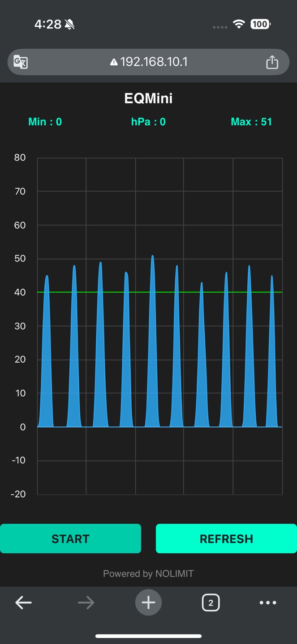Tap the not-secure warning triangle icon
297x644 pixels.
pyautogui.click(x=114, y=62)
